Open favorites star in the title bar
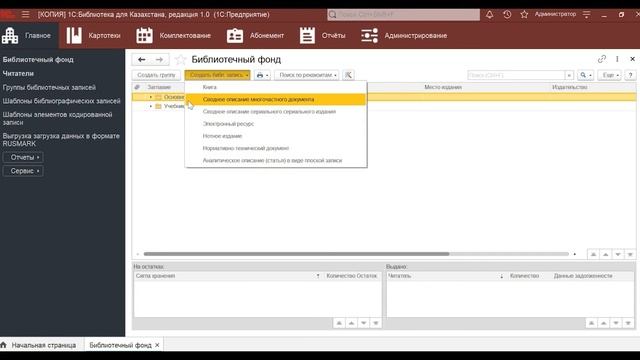Image resolution: width=640 pixels, height=360 pixels. coord(524,14)
